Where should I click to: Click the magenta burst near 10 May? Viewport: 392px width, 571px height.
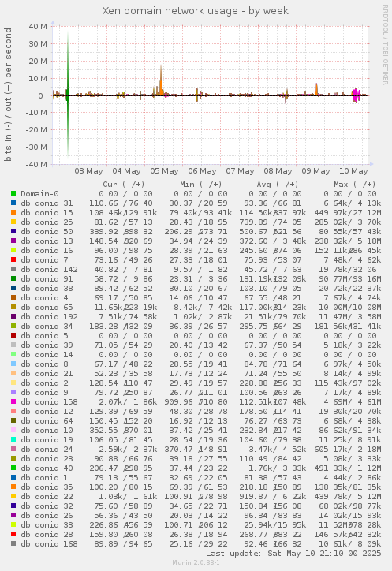point(356,95)
